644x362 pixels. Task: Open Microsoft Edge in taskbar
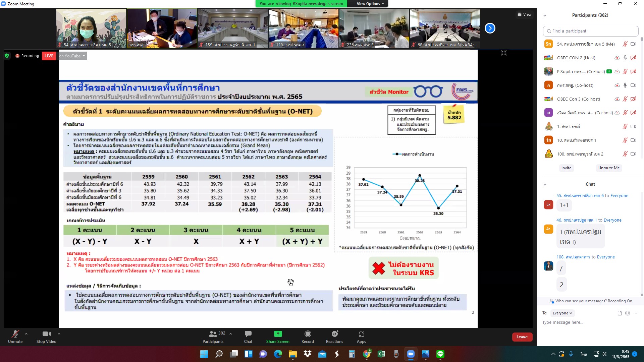point(278,354)
